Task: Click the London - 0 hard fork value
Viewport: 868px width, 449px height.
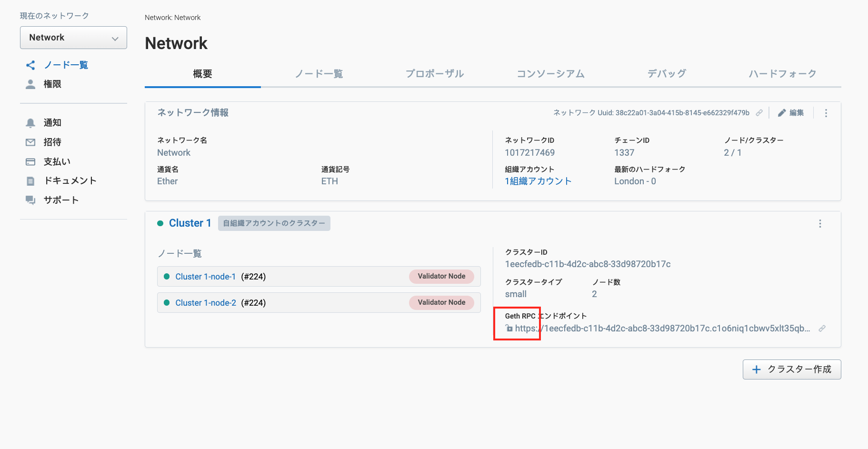Action: (635, 181)
